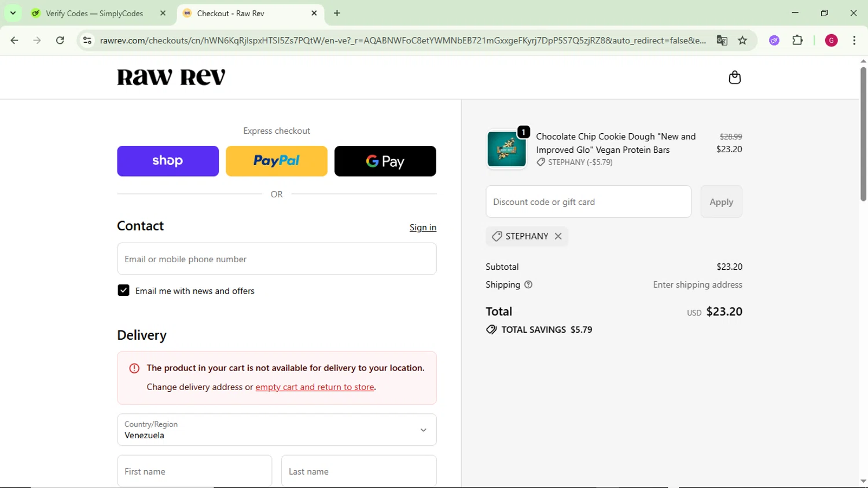Image resolution: width=868 pixels, height=488 pixels.
Task: Bookmark this page with the star icon
Action: tap(742, 41)
